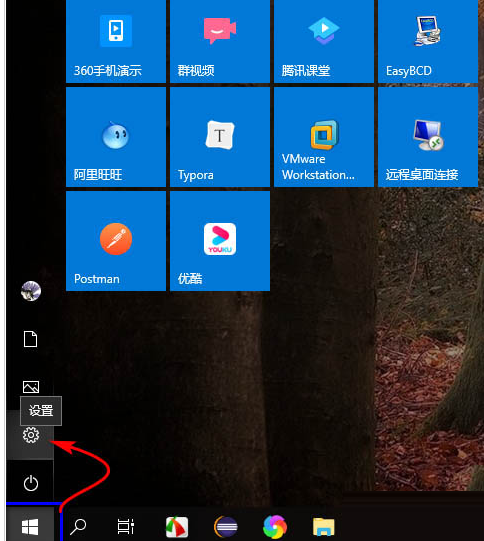Launch the 群视频 tile

coord(220,41)
